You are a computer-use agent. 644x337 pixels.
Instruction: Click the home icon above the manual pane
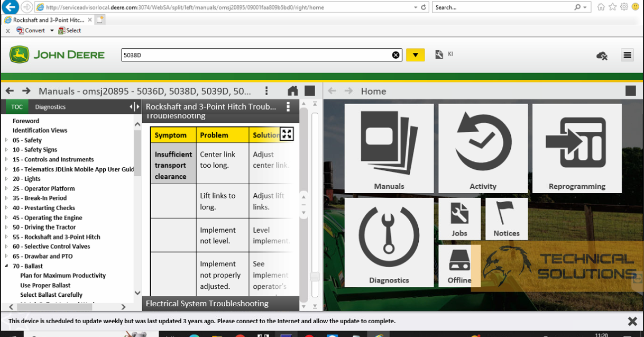[x=292, y=90]
